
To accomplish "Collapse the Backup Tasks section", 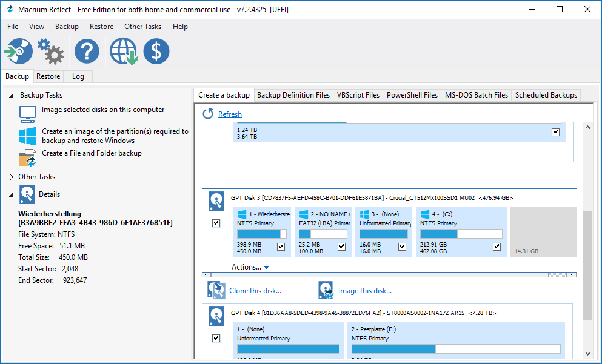I will 11,95.
